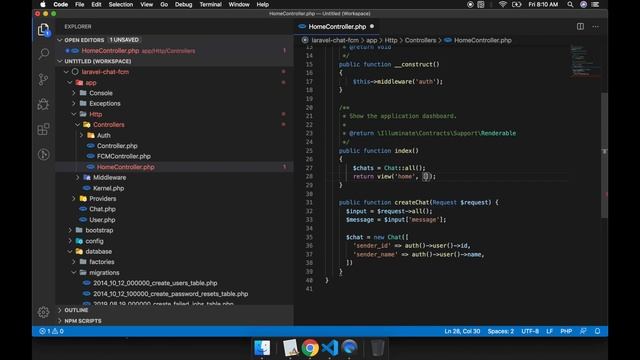Change Spaces: 2 indentation setting
The image size is (640, 360).
point(500,331)
